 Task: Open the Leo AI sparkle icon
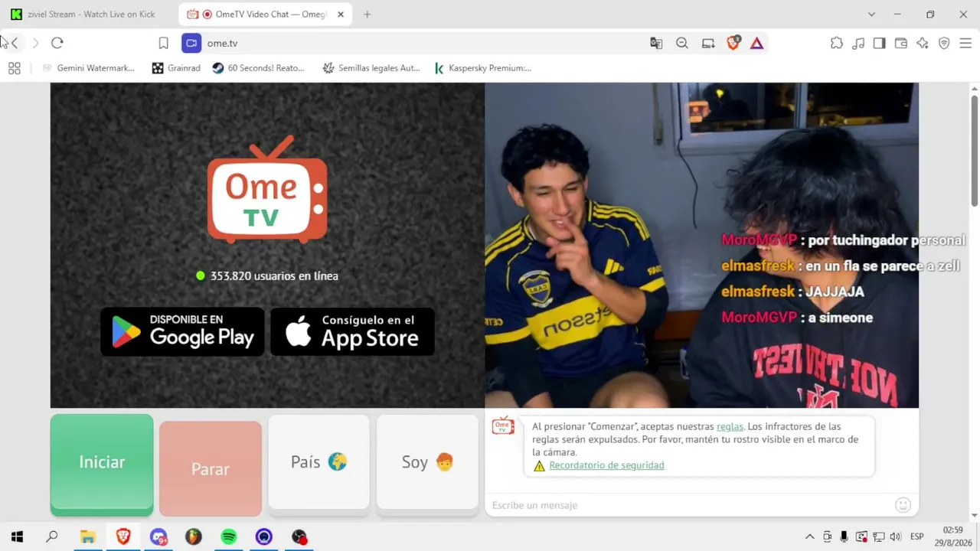pyautogui.click(x=923, y=44)
